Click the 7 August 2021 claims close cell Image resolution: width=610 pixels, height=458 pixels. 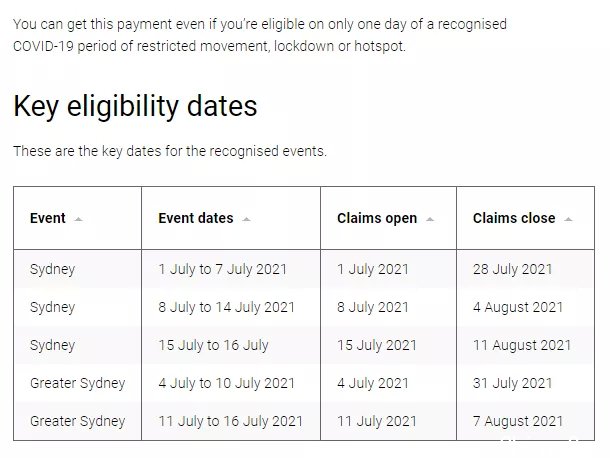526,421
